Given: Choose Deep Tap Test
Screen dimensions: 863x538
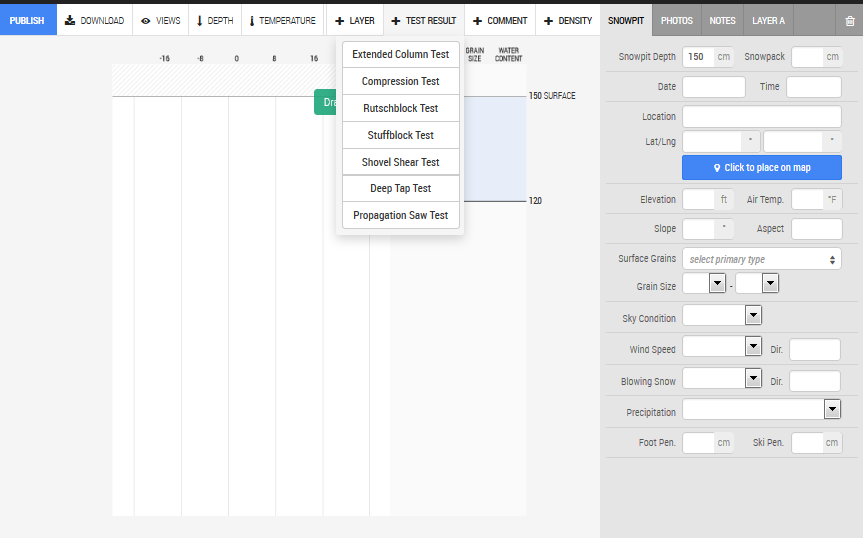Looking at the screenshot, I should [401, 188].
